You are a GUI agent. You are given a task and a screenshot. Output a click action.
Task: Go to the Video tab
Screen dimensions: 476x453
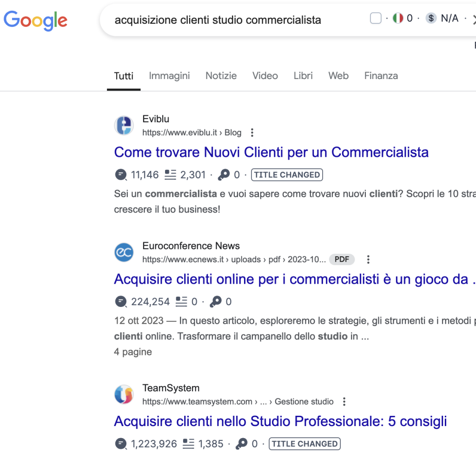click(265, 76)
